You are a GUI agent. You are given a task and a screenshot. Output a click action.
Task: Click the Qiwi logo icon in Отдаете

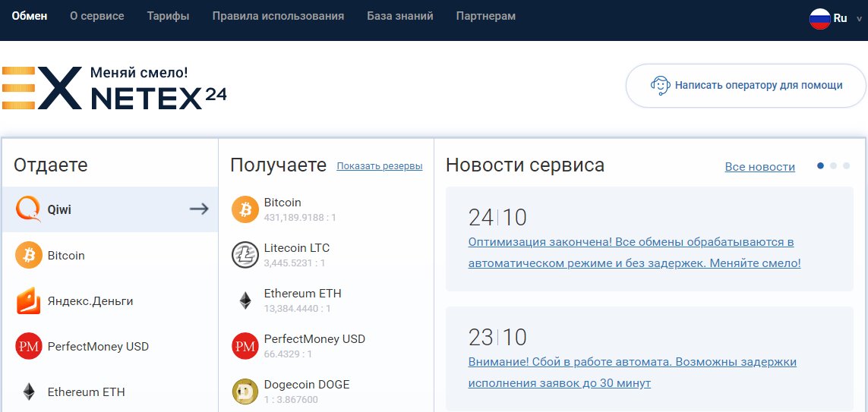pyautogui.click(x=28, y=209)
